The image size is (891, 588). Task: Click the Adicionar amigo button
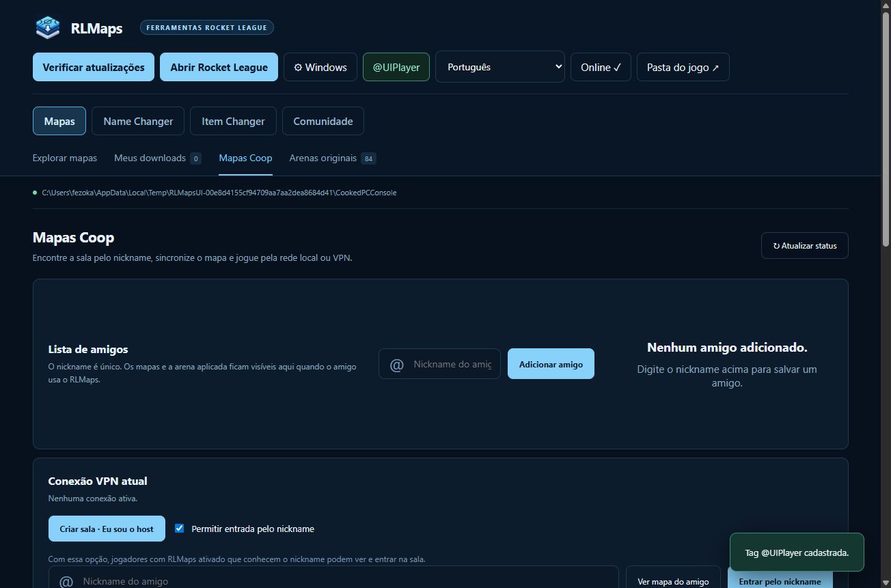(x=551, y=364)
